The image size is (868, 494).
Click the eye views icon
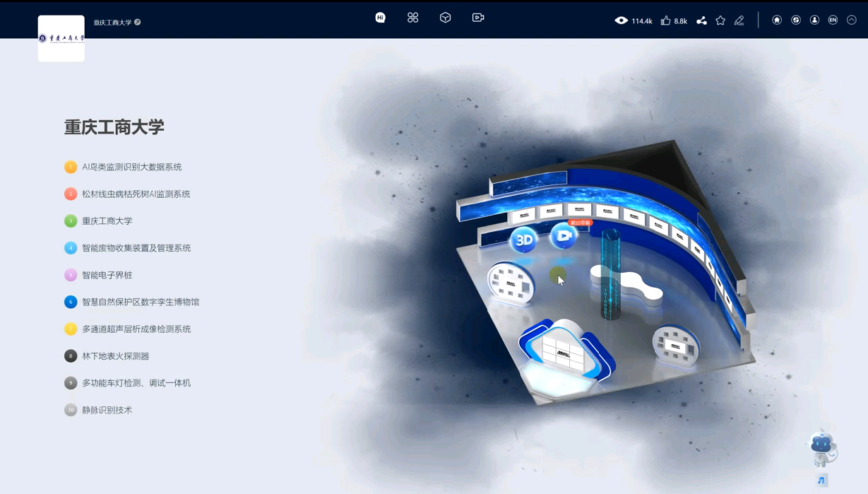click(622, 20)
